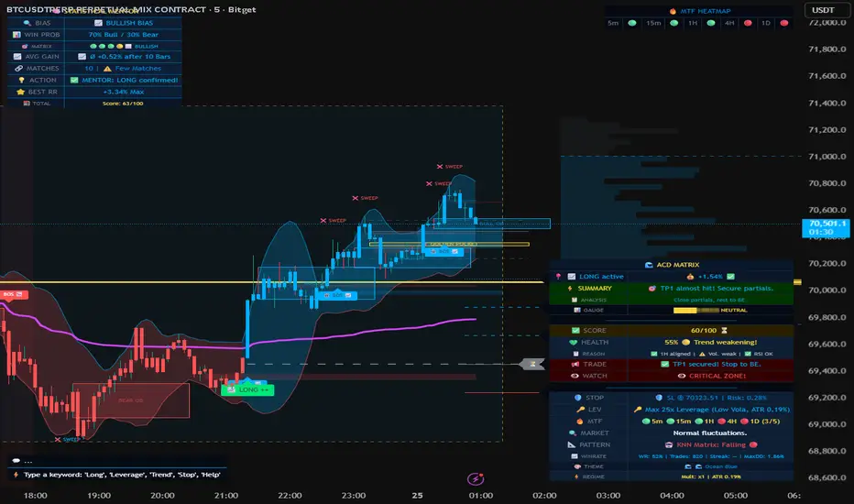854x504 pixels.
Task: Click the green heart icon beside HEALTH
Action: pyautogui.click(x=573, y=342)
